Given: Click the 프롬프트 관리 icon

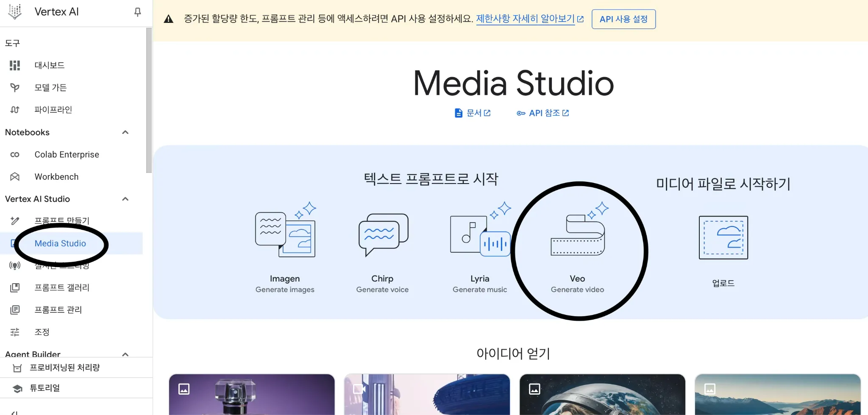Looking at the screenshot, I should pos(15,310).
